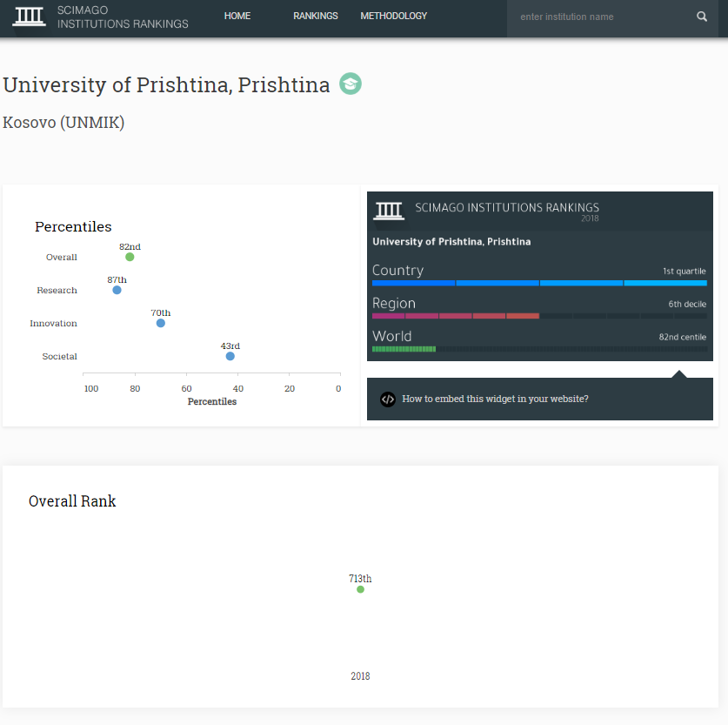Click the 2018 year label under Overall Rank
This screenshot has width=728, height=725.
(360, 676)
